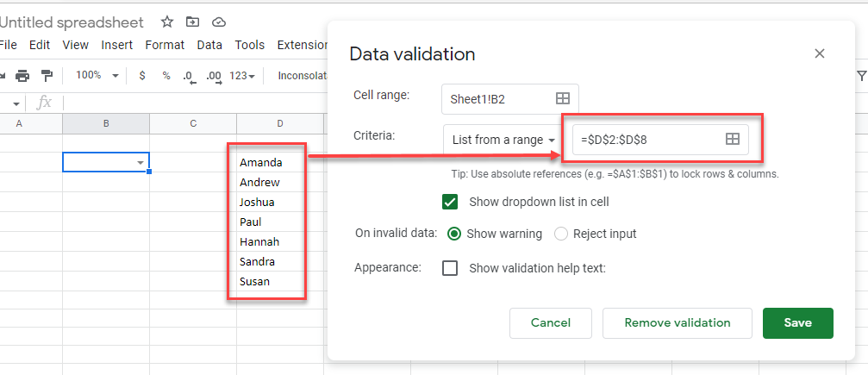
Task: Open the List from a range dropdown
Action: coord(503,140)
